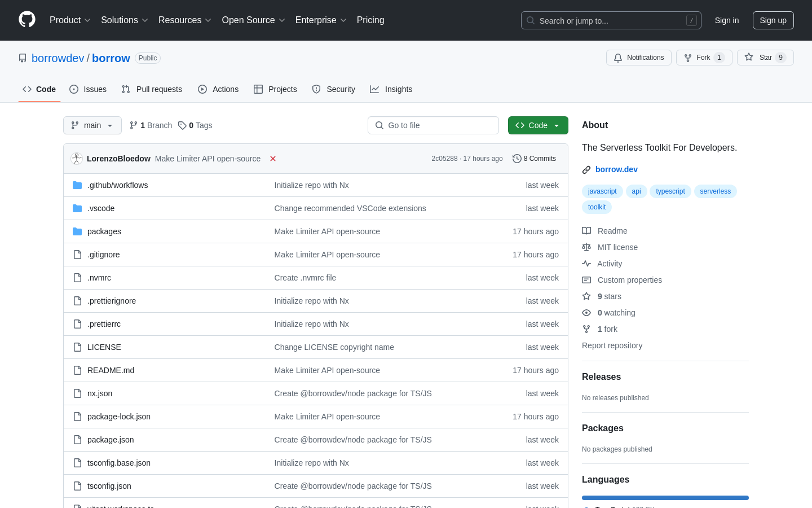
Task: Select the typescript topic tag
Action: coord(670,191)
